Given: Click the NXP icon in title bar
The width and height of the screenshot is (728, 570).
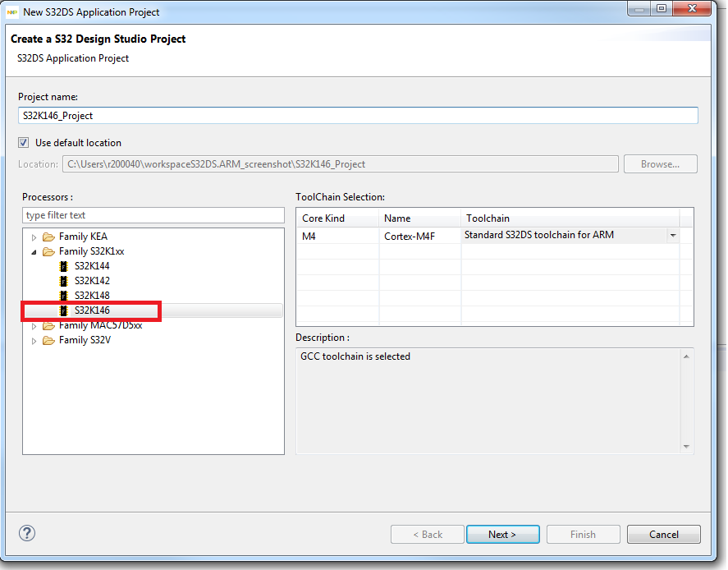Looking at the screenshot, I should coord(12,12).
